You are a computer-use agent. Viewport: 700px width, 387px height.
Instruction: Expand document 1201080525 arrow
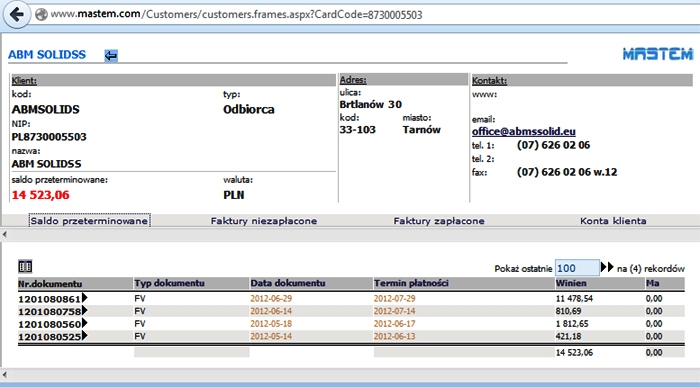pyautogui.click(x=85, y=335)
